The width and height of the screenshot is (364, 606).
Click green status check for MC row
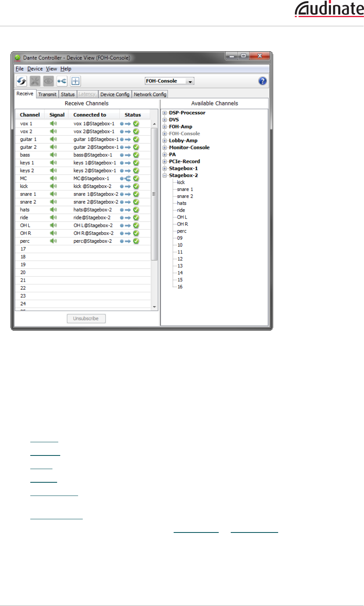click(x=136, y=179)
